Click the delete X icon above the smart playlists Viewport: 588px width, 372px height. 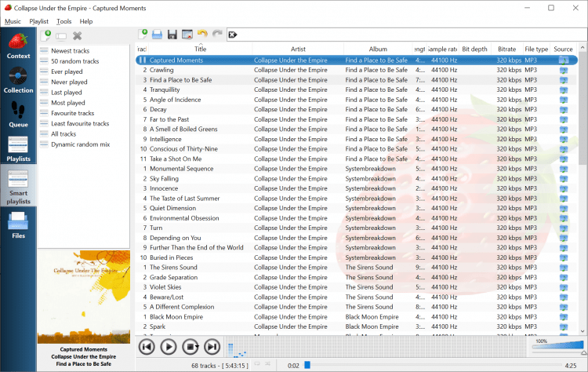[77, 35]
